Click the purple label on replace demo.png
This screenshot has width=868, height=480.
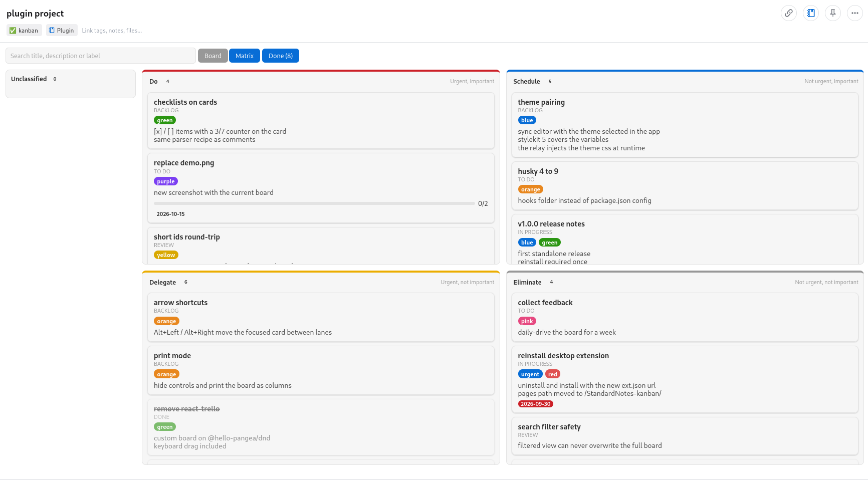pos(166,181)
